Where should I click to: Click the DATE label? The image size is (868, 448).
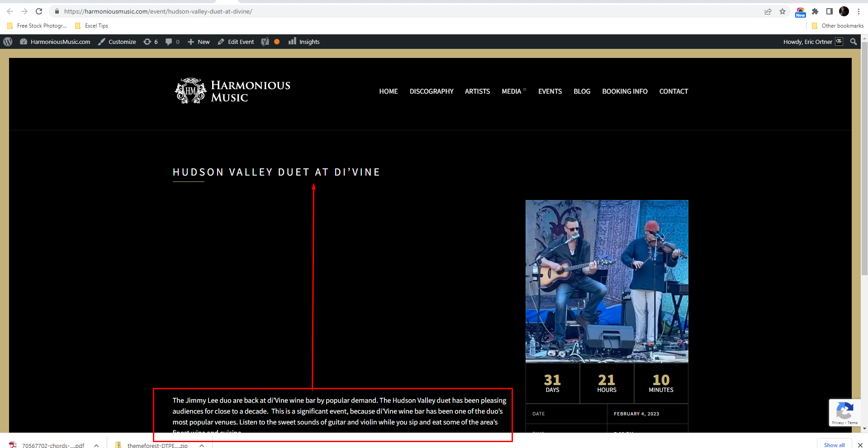pyautogui.click(x=538, y=414)
